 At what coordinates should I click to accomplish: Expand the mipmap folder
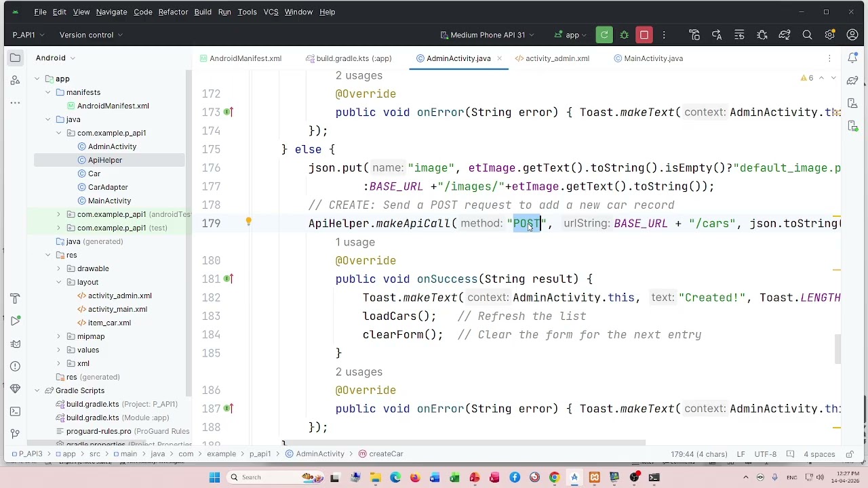click(x=59, y=336)
